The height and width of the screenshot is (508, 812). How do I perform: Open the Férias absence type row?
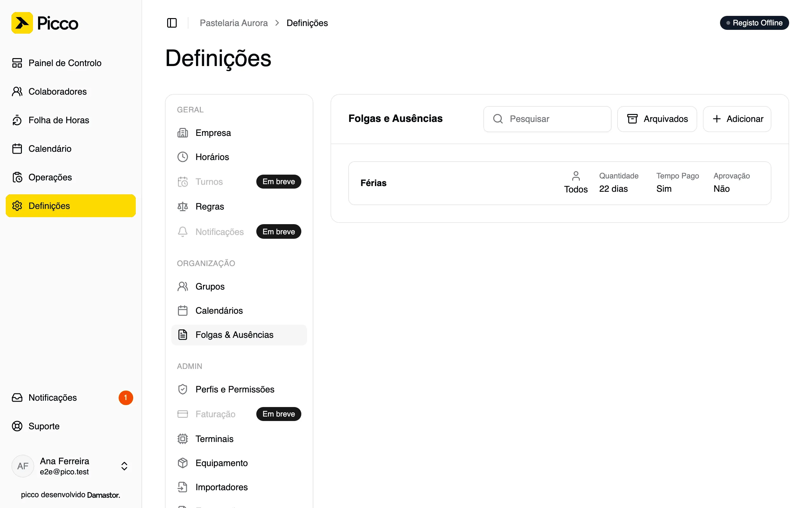pos(559,183)
